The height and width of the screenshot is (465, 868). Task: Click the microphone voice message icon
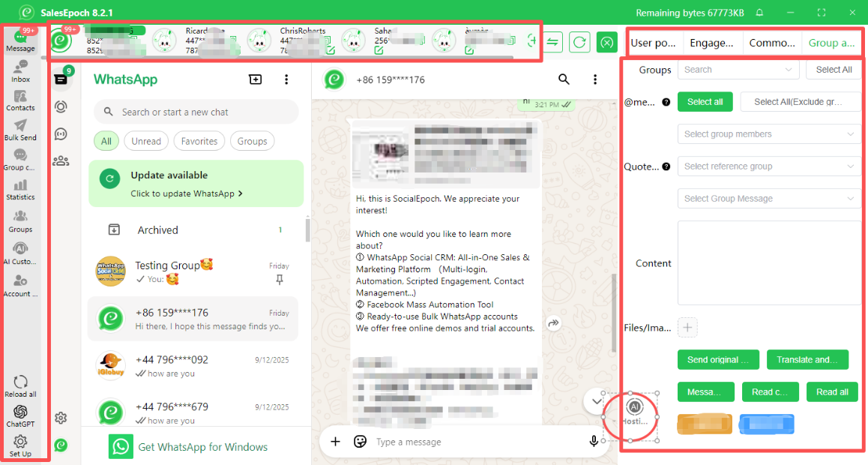594,441
